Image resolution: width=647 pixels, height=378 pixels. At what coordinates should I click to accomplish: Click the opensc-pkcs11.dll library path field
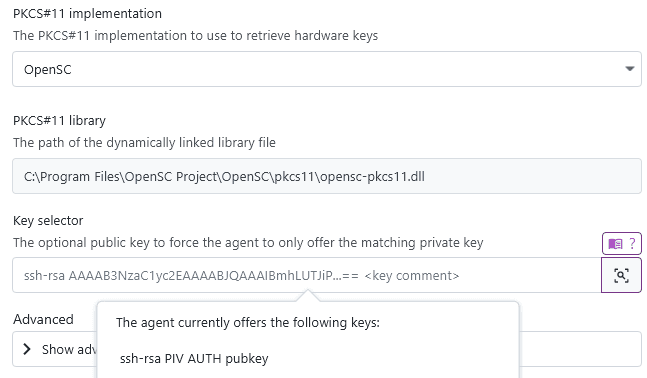[327, 176]
